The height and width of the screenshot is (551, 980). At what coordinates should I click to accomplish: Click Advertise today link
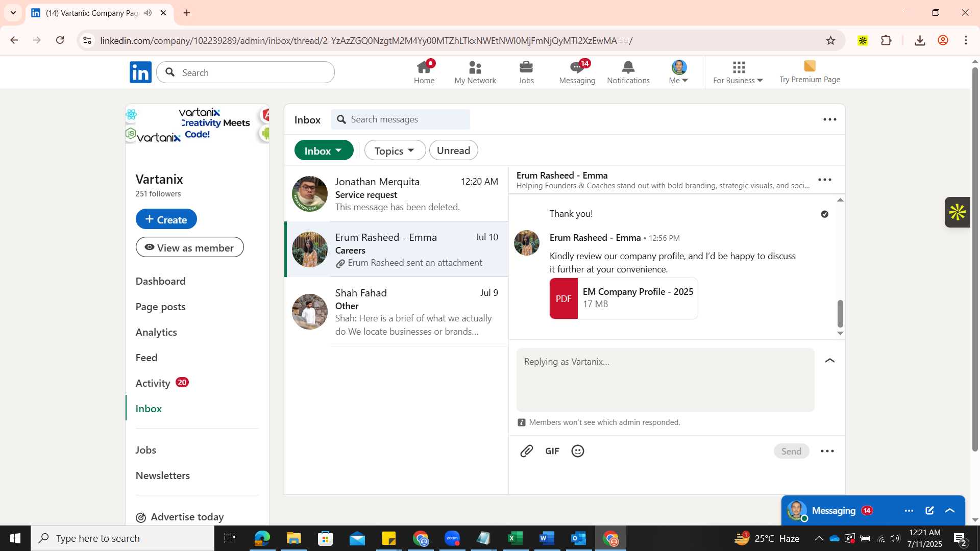pyautogui.click(x=180, y=517)
